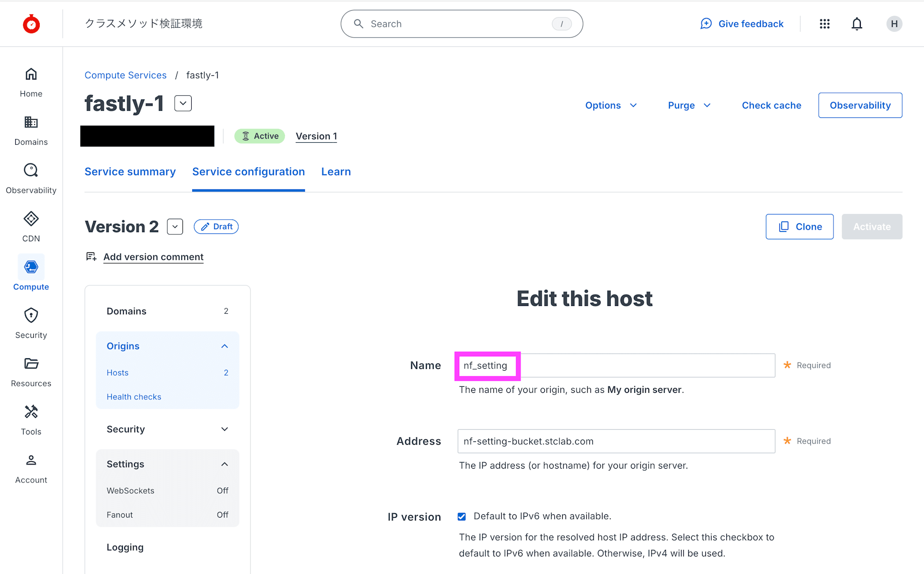
Task: Open the apps grid icon
Action: (825, 24)
